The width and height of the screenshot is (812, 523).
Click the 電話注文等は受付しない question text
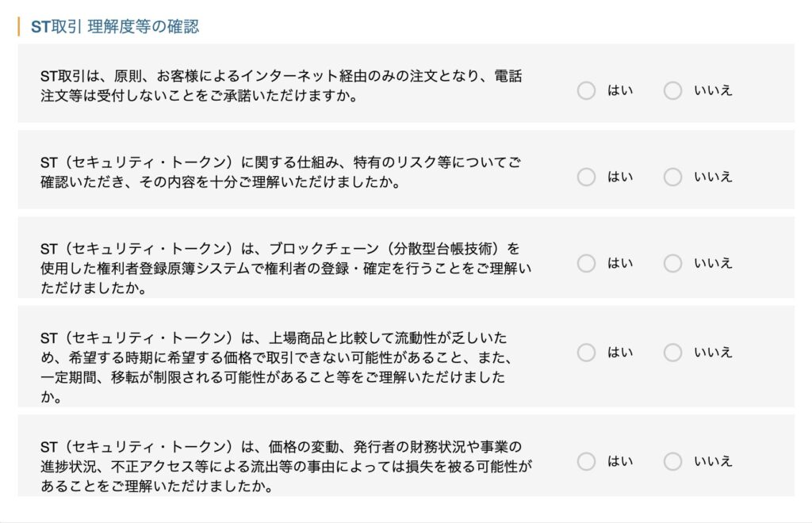click(282, 86)
